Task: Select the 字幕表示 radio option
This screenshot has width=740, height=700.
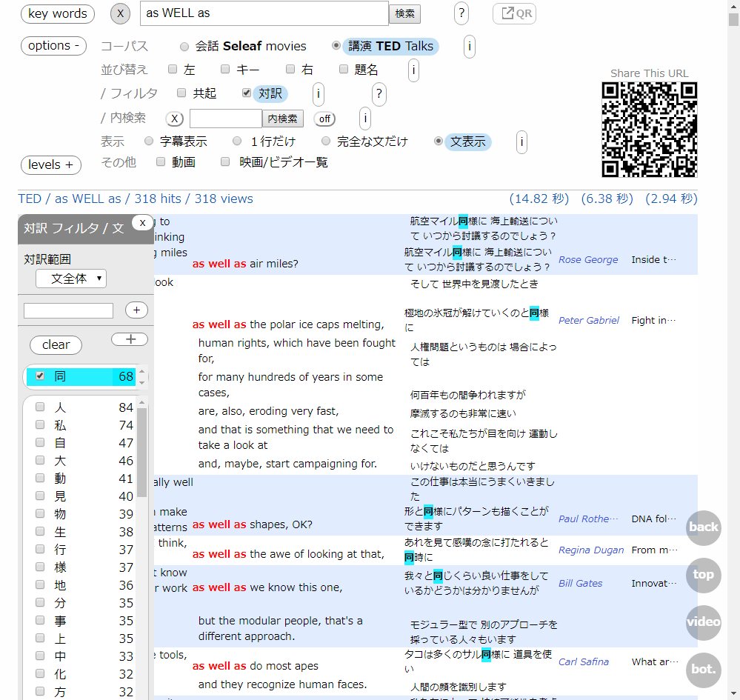Action: tap(149, 141)
